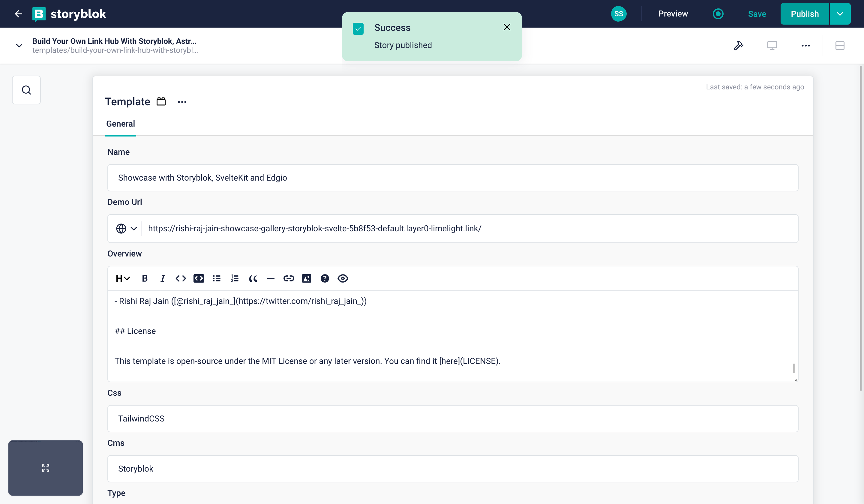The height and width of the screenshot is (504, 864).
Task: Click the Bold formatting icon
Action: [x=145, y=278]
